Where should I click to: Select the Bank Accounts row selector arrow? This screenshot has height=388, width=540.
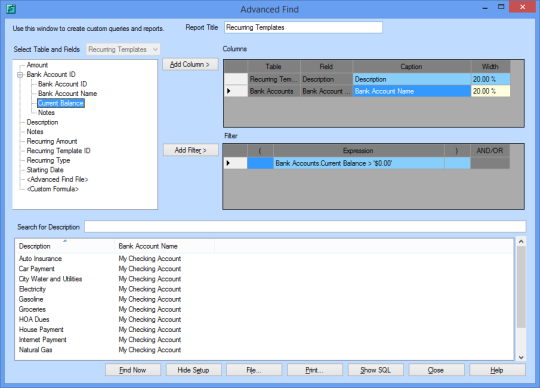236,91
